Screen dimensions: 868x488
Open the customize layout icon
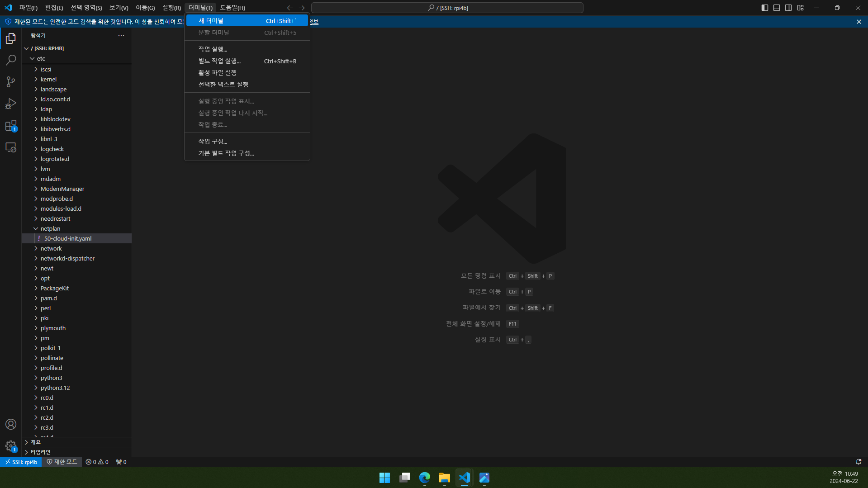coord(801,8)
